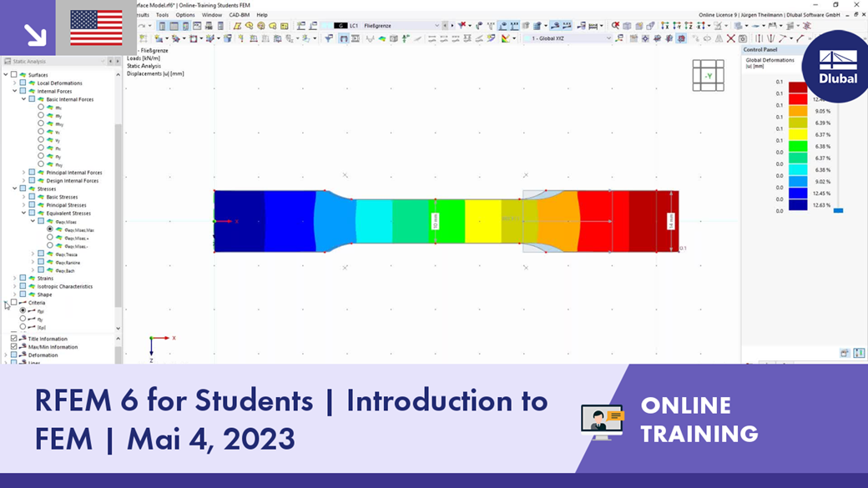
Task: Click the coordinate system settings icon
Action: [619, 38]
